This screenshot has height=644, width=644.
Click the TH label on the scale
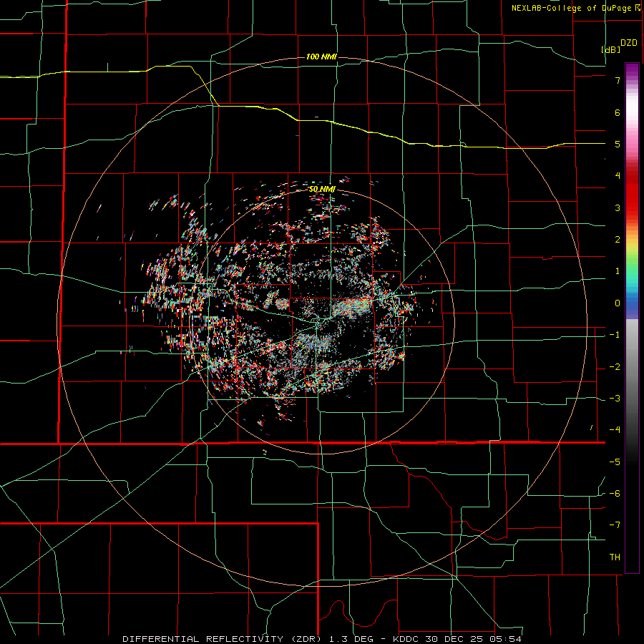615,557
